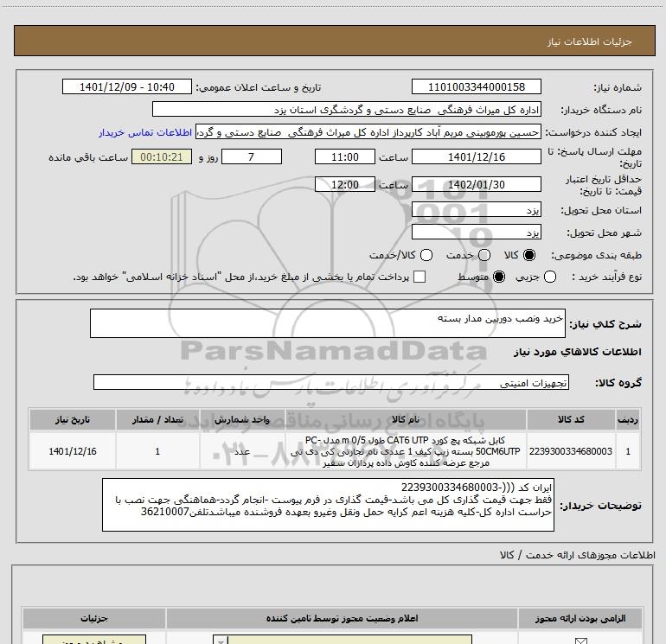This screenshot has height=644, width=666.
Task: Click the اطلاعات مجوزهای ارائه خدمت / کالا heading
Action: click(x=577, y=555)
